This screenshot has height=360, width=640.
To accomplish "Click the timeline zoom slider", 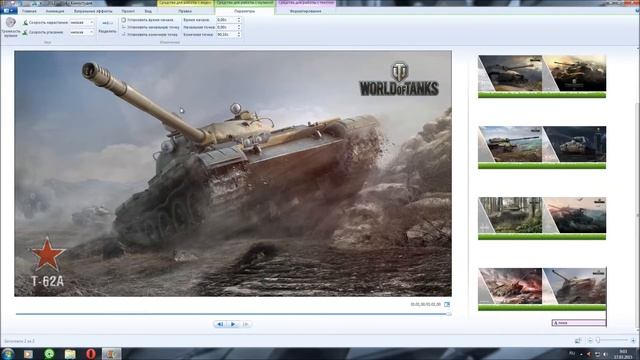I will [x=611, y=340].
